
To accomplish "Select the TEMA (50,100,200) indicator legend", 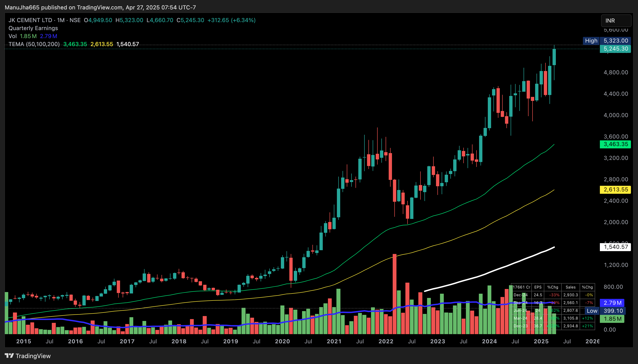I will pos(34,44).
